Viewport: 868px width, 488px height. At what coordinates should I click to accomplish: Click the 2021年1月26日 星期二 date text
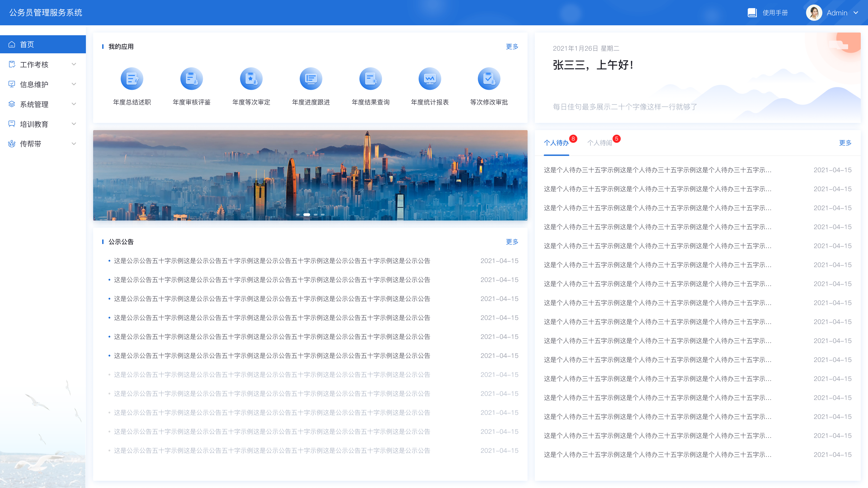click(586, 48)
